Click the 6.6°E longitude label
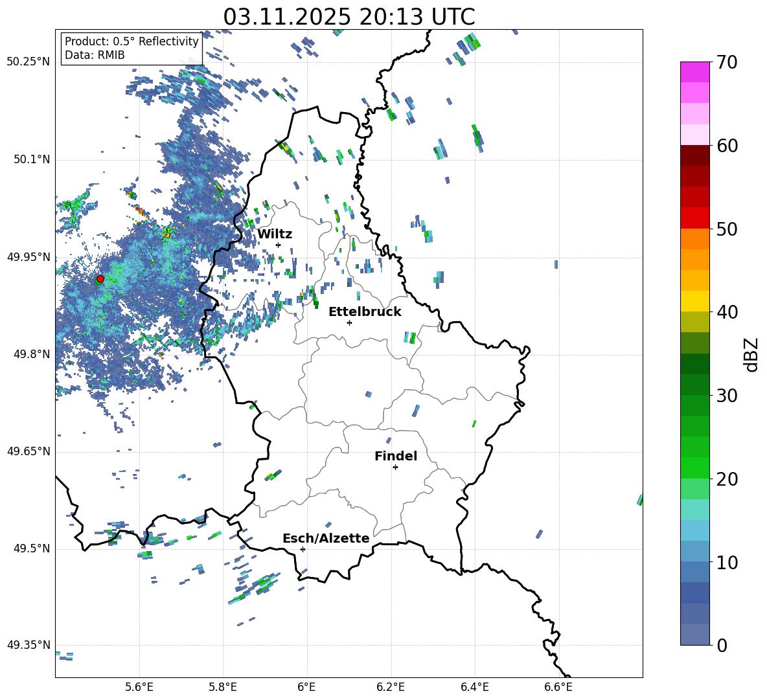Viewport: 767px width, 700px height. 558,687
